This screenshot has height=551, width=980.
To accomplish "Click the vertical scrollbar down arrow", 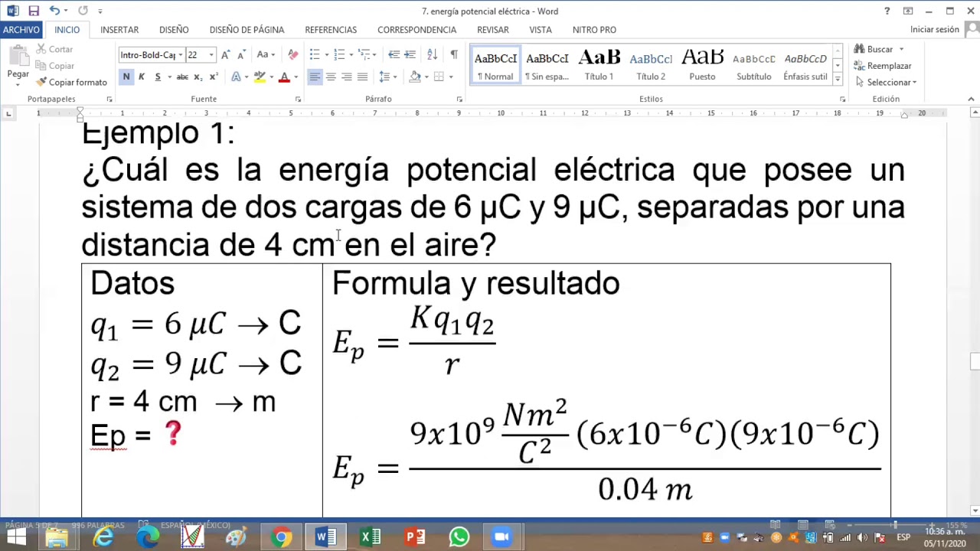I will (x=974, y=510).
